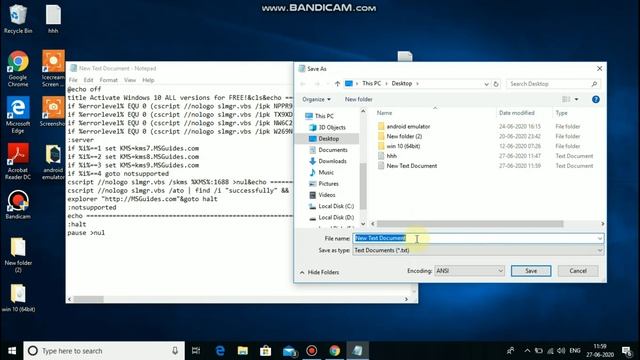Open Notepad View menu
Screen dimensions: 640x360
coord(130,80)
